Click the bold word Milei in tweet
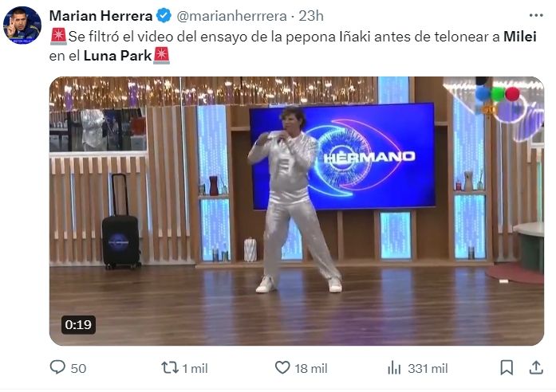The width and height of the screenshot is (556, 392). pyautogui.click(x=520, y=37)
